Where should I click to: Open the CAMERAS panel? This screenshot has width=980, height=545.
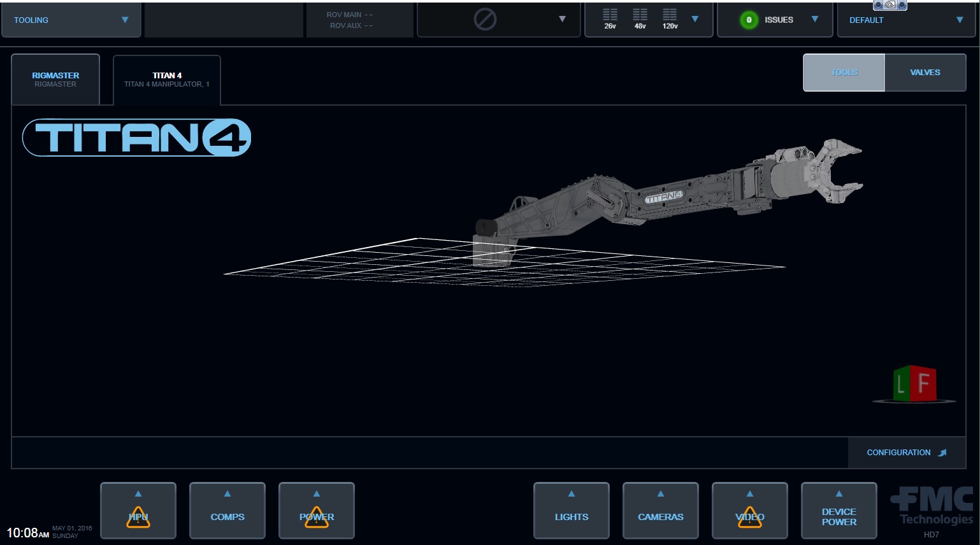click(x=660, y=511)
